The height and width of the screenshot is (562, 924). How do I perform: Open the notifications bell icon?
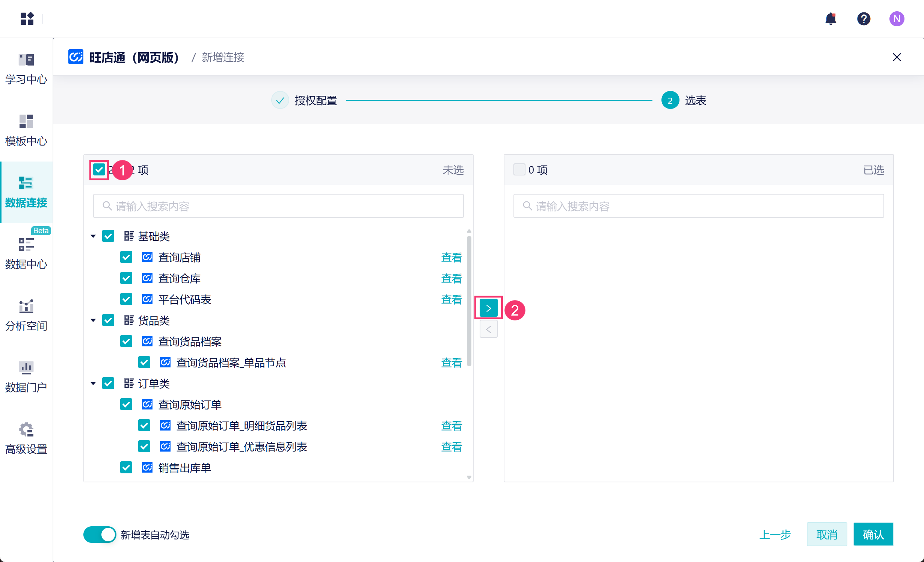tap(830, 19)
